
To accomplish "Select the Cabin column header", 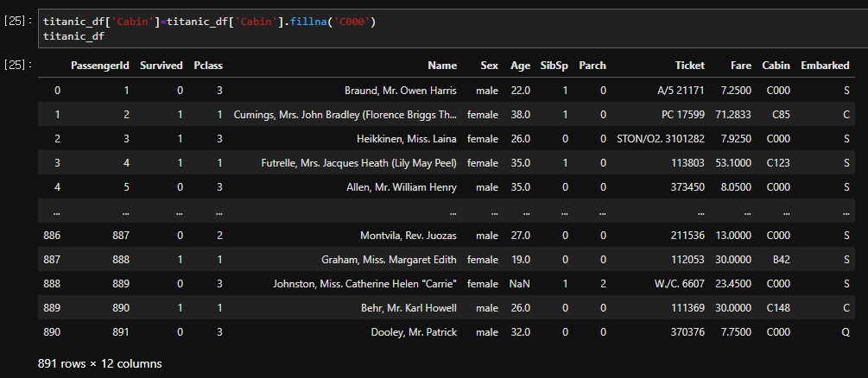I will [776, 66].
